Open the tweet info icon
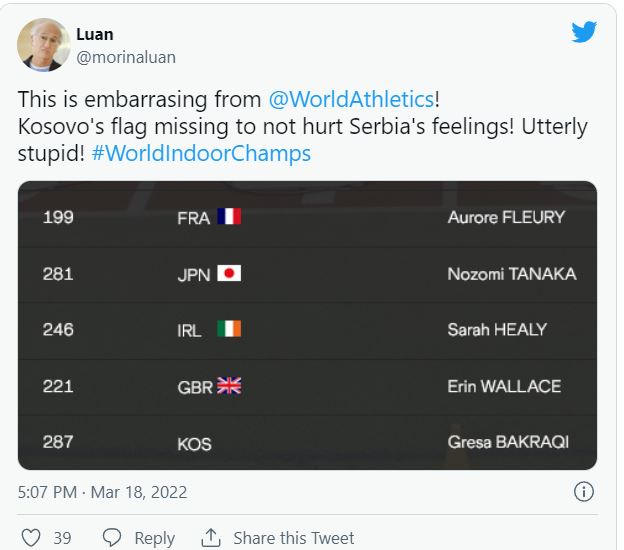 click(x=584, y=492)
